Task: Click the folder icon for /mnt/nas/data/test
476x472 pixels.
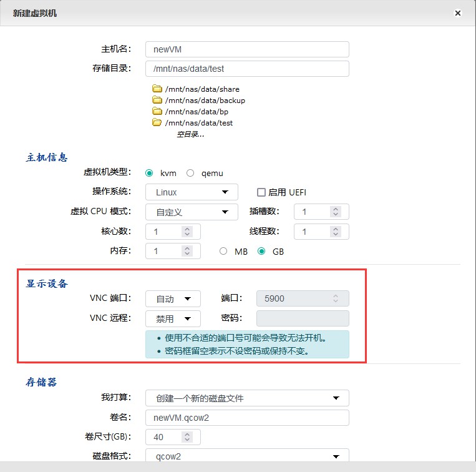Action: pos(157,123)
